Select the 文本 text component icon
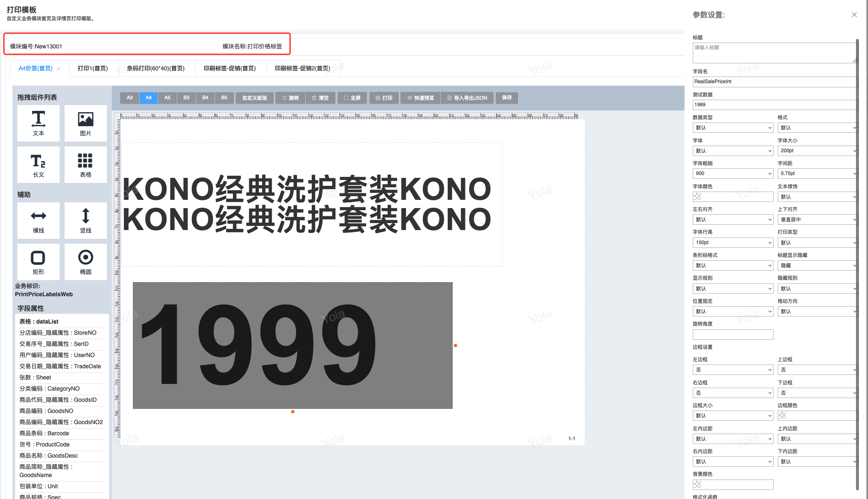 pos(39,123)
